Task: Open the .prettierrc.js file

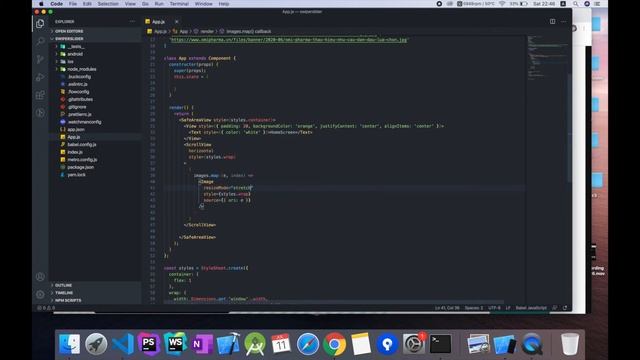Action: point(80,114)
